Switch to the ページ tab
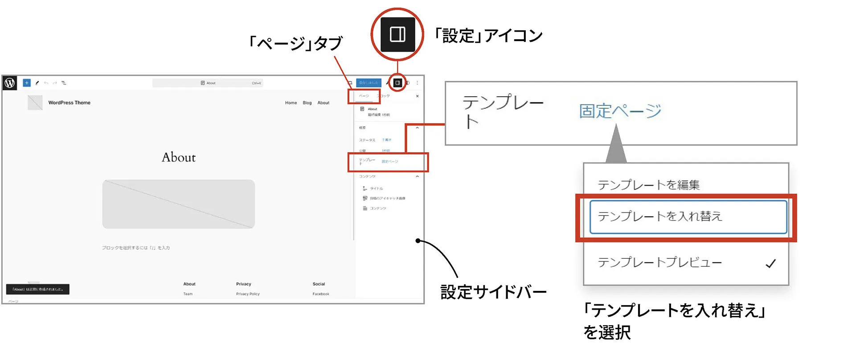 (x=364, y=96)
